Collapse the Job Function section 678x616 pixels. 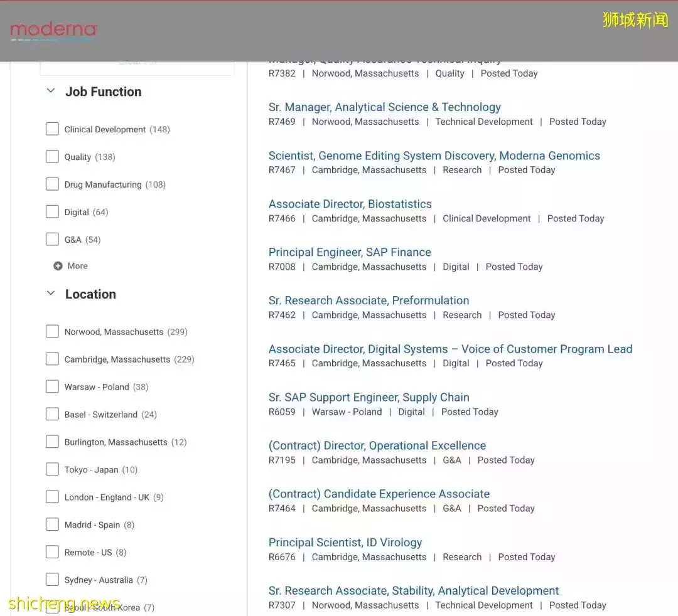click(x=51, y=92)
